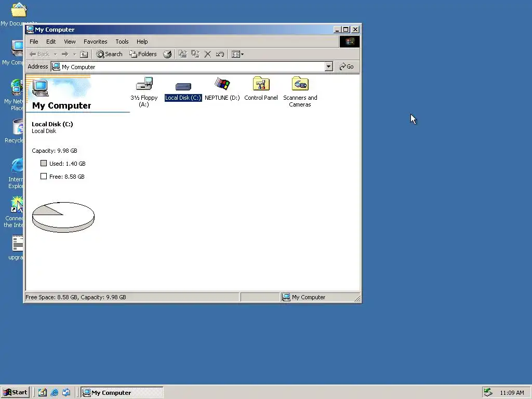Click the system tray network icon
Image resolution: width=532 pixels, height=399 pixels.
point(488,393)
